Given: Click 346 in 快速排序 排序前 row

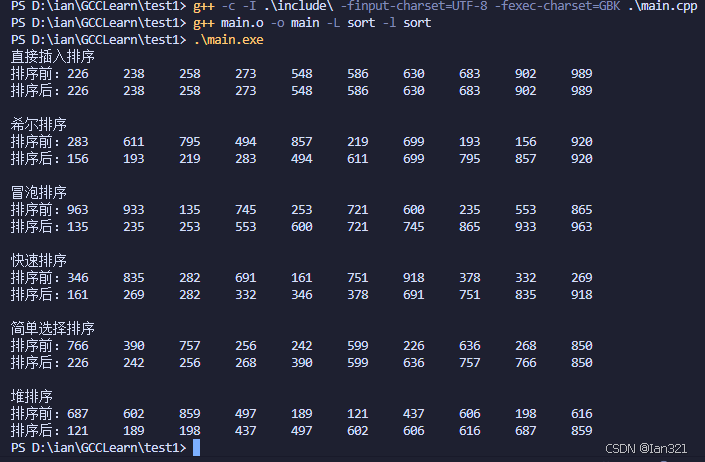Looking at the screenshot, I should [x=78, y=278].
